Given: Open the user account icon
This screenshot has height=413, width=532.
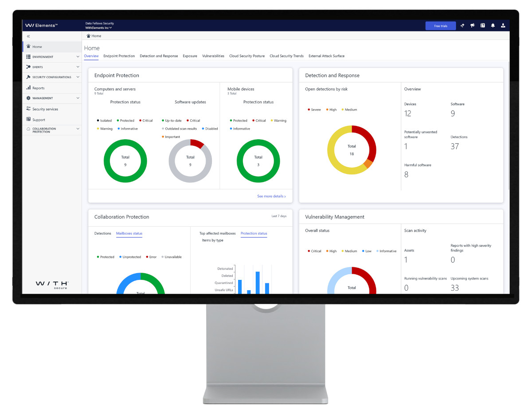Looking at the screenshot, I should pos(503,26).
